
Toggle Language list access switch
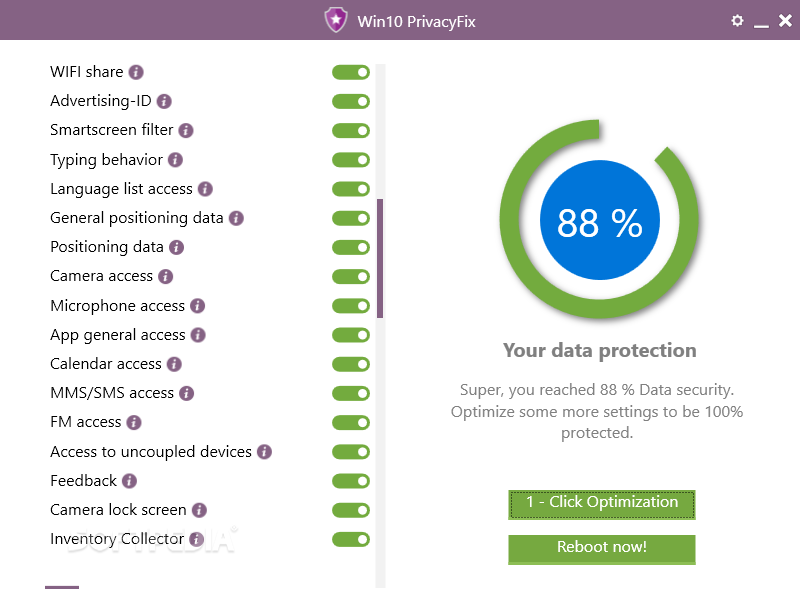(x=351, y=189)
